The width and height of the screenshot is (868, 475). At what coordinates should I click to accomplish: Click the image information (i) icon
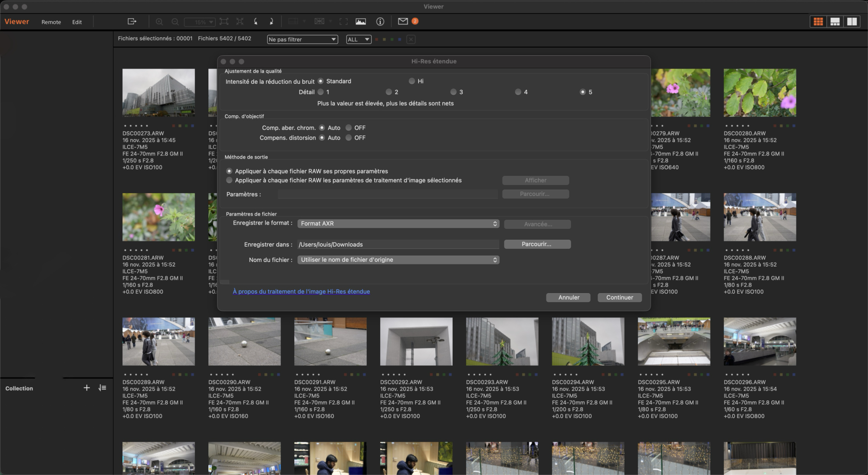380,21
